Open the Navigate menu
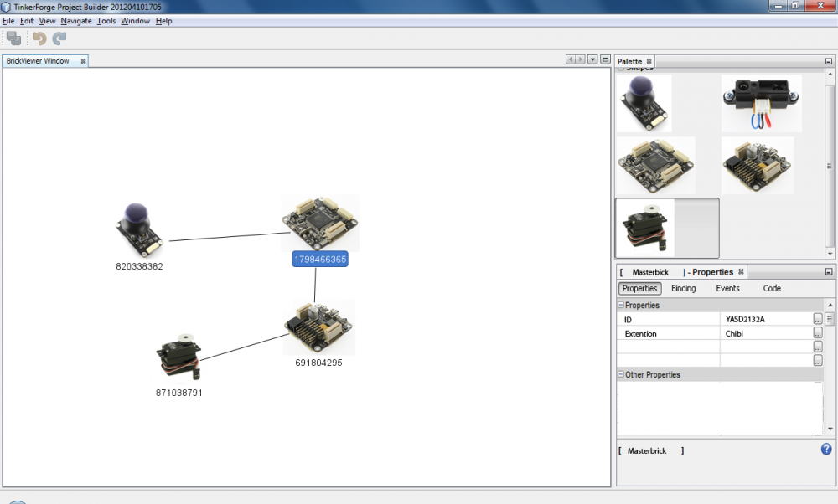Screen dimensions: 838x504 [x=76, y=21]
